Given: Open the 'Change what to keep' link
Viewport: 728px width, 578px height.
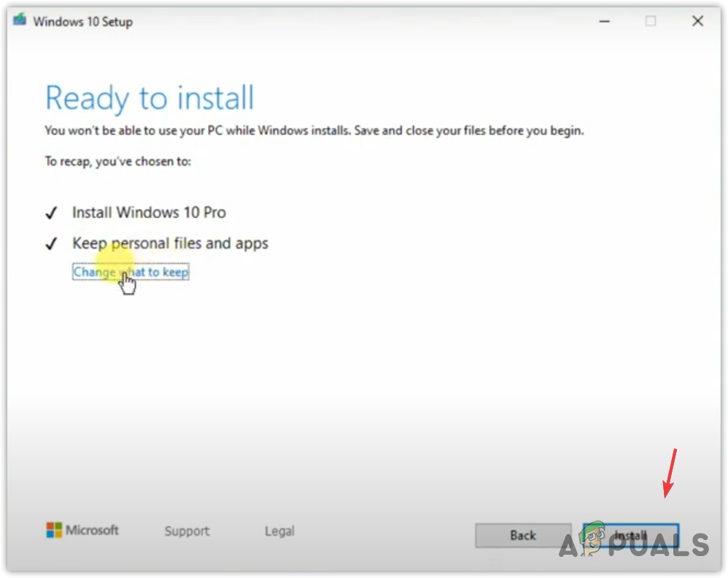Looking at the screenshot, I should point(131,272).
